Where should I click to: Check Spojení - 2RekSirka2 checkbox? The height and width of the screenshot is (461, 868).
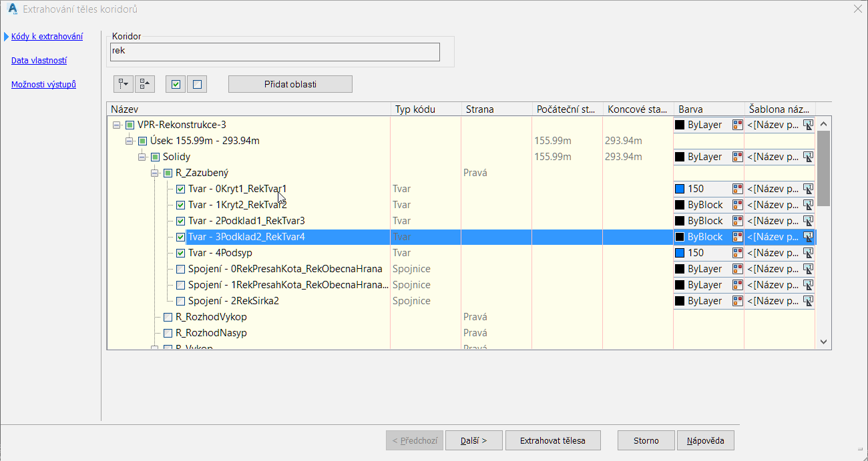click(180, 301)
